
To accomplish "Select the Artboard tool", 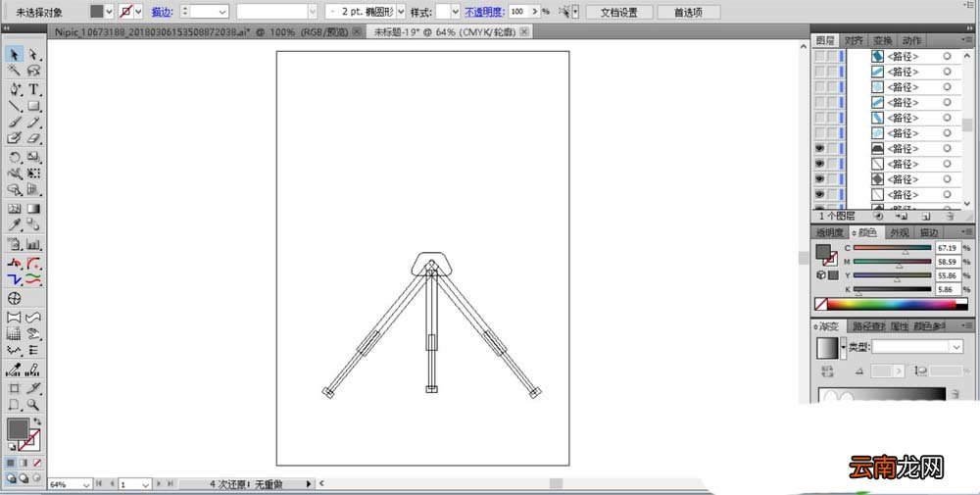I will pyautogui.click(x=15, y=388).
